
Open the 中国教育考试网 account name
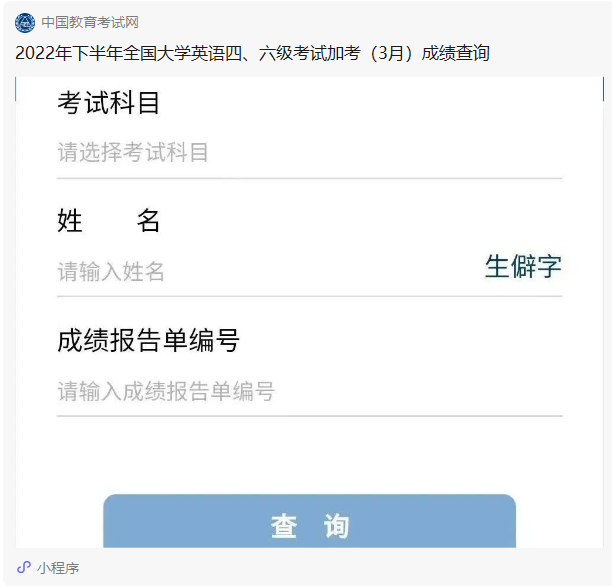pos(90,22)
